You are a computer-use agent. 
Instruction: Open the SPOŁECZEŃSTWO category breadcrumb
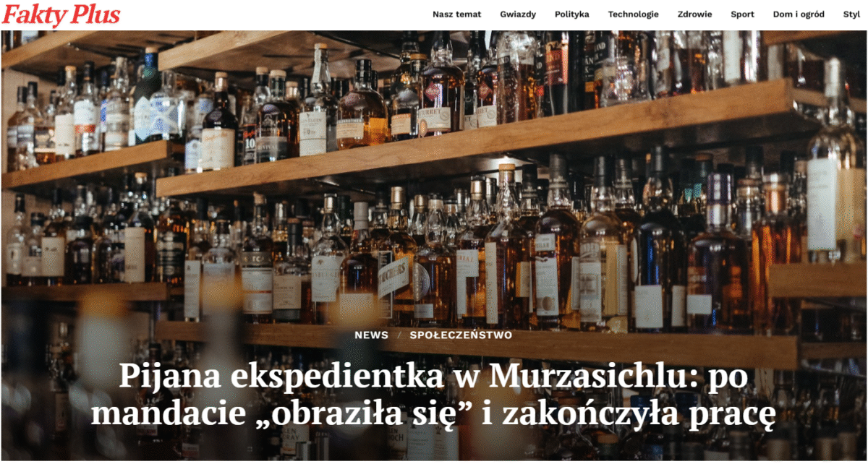pyautogui.click(x=461, y=335)
